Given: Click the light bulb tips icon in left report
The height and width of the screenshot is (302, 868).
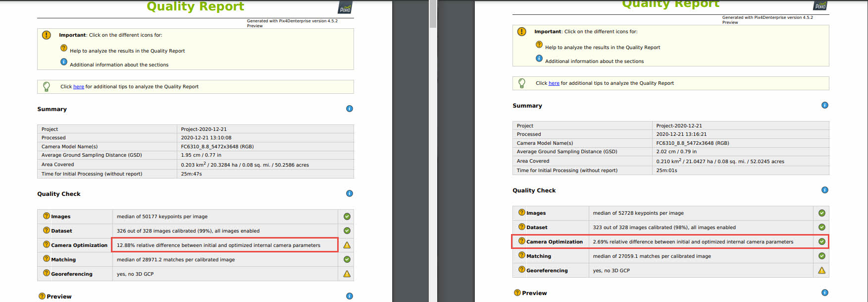Looking at the screenshot, I should coord(47,86).
